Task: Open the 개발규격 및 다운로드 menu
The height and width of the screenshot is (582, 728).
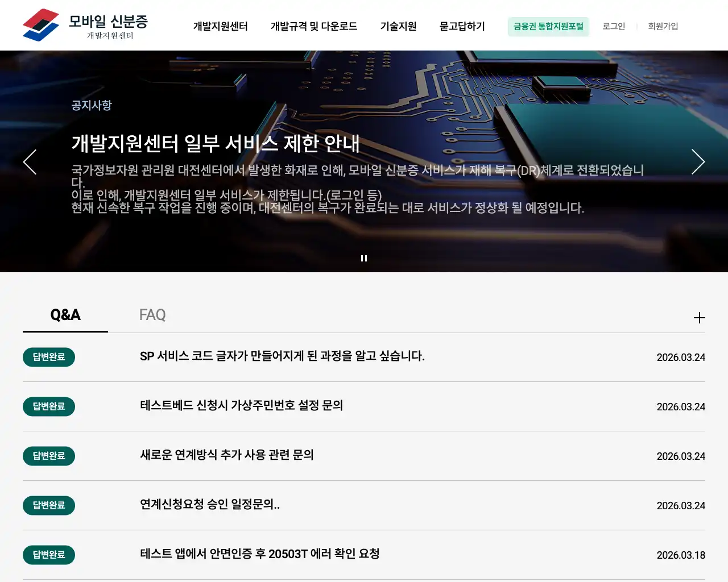Action: tap(313, 26)
